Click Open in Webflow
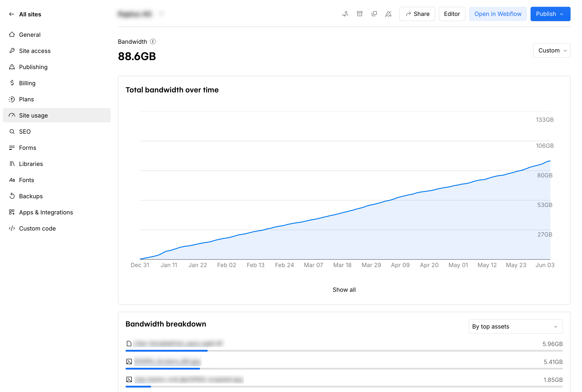The image size is (582, 392). 498,14
